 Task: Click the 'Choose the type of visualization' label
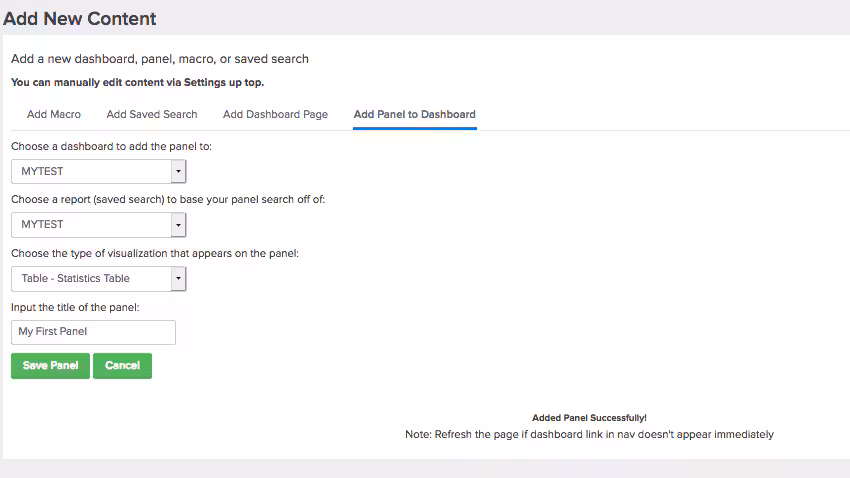[155, 253]
